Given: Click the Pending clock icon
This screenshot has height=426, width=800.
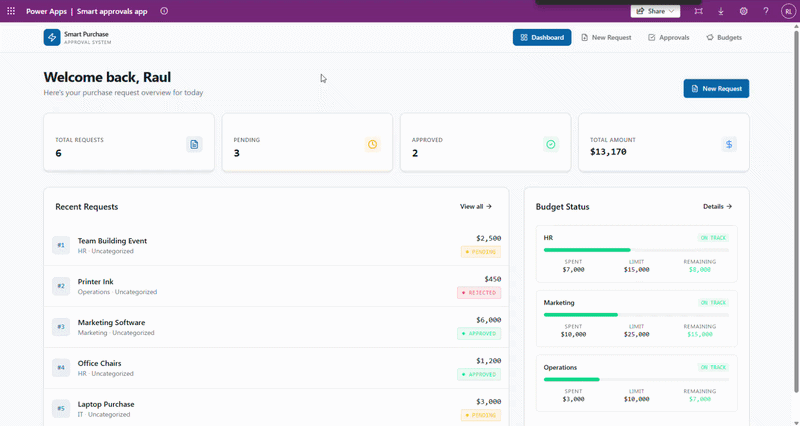Looking at the screenshot, I should [x=372, y=145].
